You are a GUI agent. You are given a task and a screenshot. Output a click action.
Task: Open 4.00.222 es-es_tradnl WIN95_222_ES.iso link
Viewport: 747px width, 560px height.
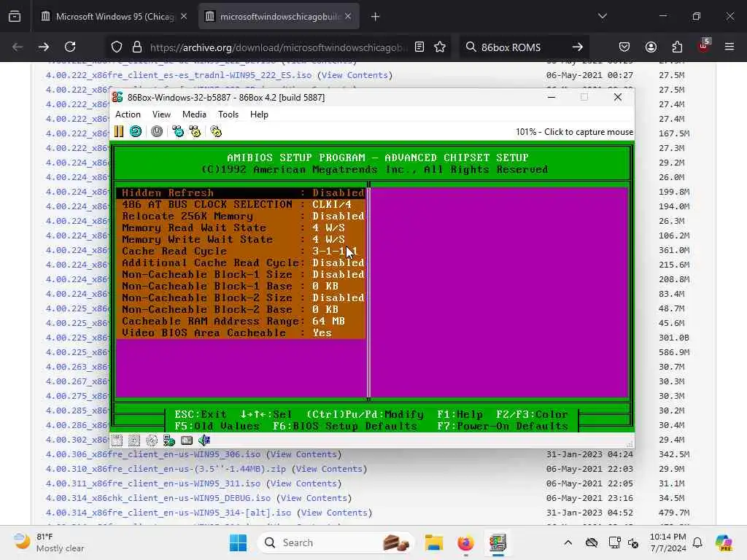[179, 75]
